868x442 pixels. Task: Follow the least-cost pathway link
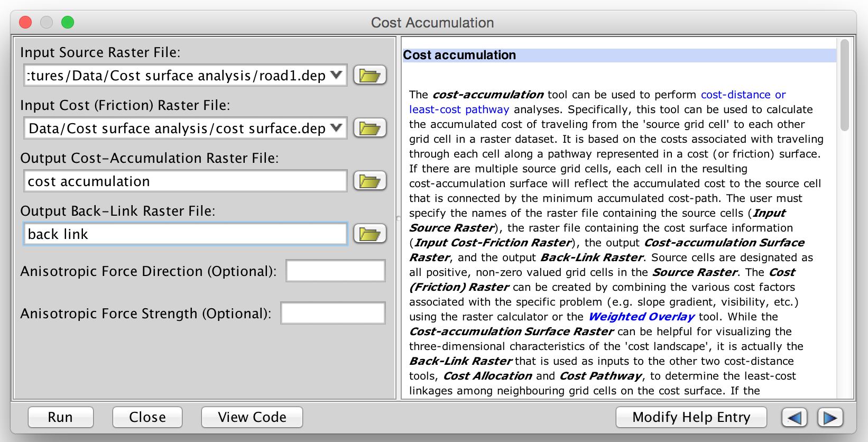[x=459, y=109]
